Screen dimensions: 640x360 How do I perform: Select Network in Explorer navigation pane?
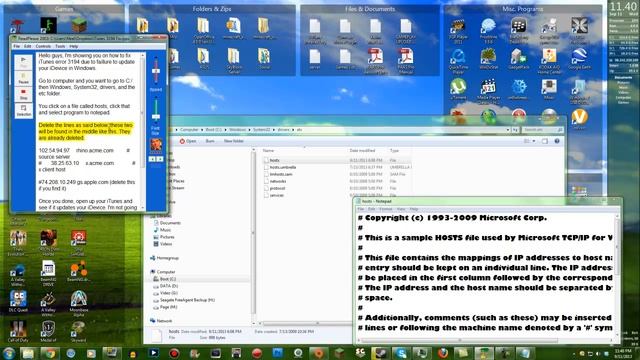click(164, 321)
